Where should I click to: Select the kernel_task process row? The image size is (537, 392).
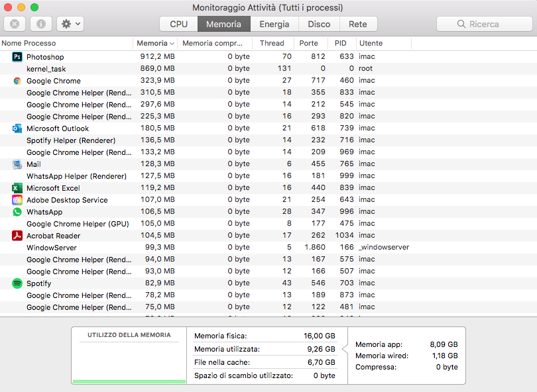(x=268, y=69)
